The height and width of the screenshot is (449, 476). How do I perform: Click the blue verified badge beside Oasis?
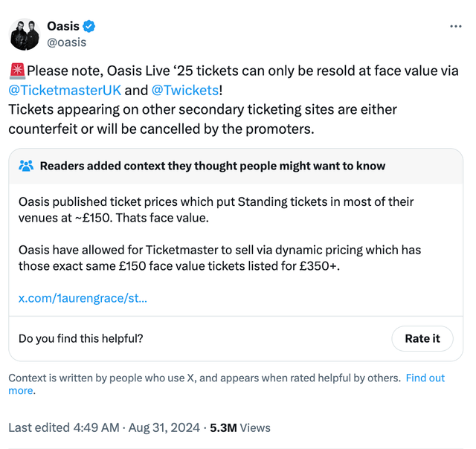pyautogui.click(x=89, y=27)
